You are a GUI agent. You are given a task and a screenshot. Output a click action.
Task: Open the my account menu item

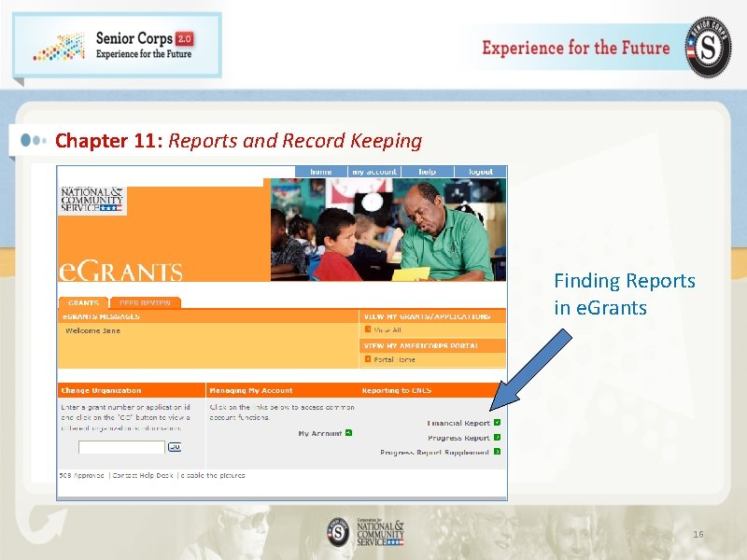[374, 172]
